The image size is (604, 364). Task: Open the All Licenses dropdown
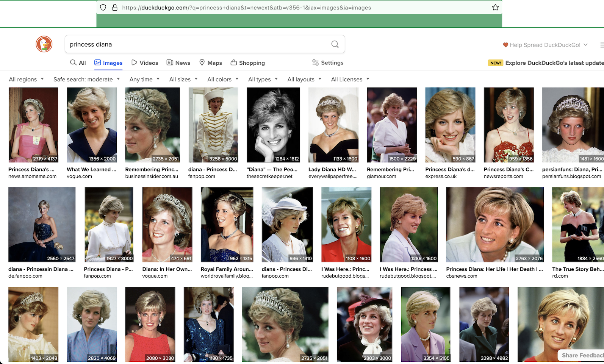pyautogui.click(x=350, y=79)
